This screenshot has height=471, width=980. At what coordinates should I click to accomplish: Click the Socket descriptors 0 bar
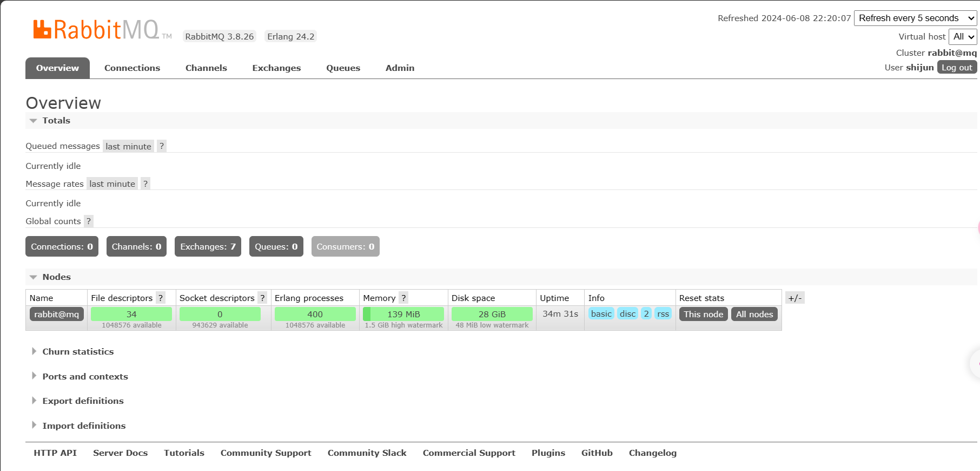pos(220,314)
